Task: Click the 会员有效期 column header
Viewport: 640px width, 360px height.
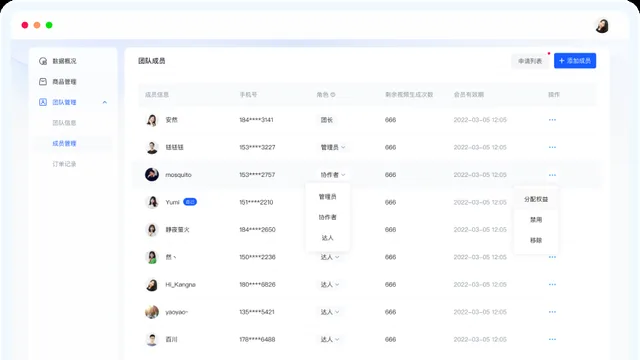Action: click(x=469, y=95)
